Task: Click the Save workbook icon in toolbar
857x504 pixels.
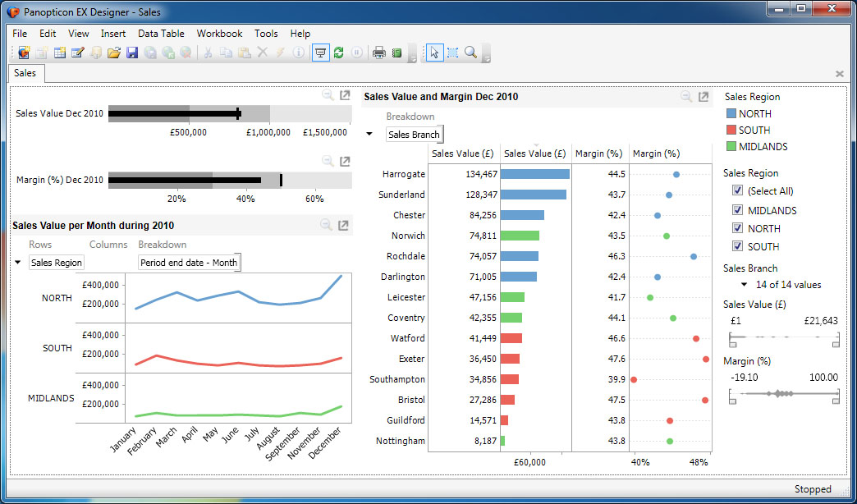Action: [x=131, y=53]
